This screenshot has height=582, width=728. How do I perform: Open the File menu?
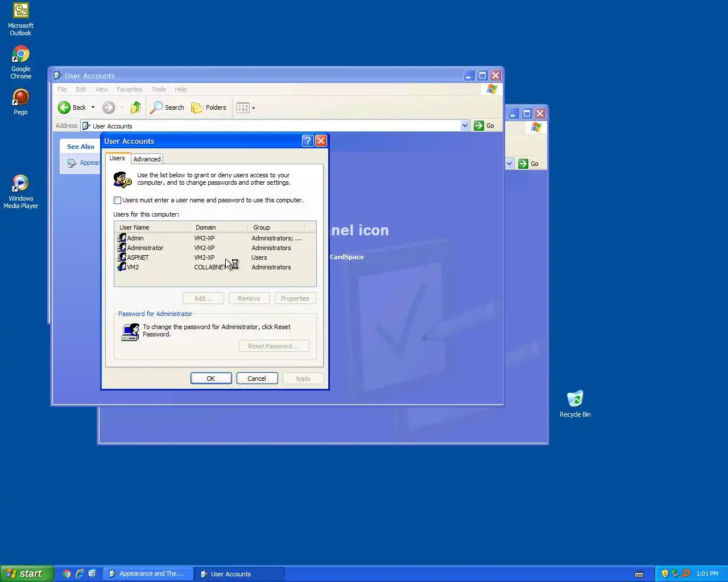pos(62,89)
